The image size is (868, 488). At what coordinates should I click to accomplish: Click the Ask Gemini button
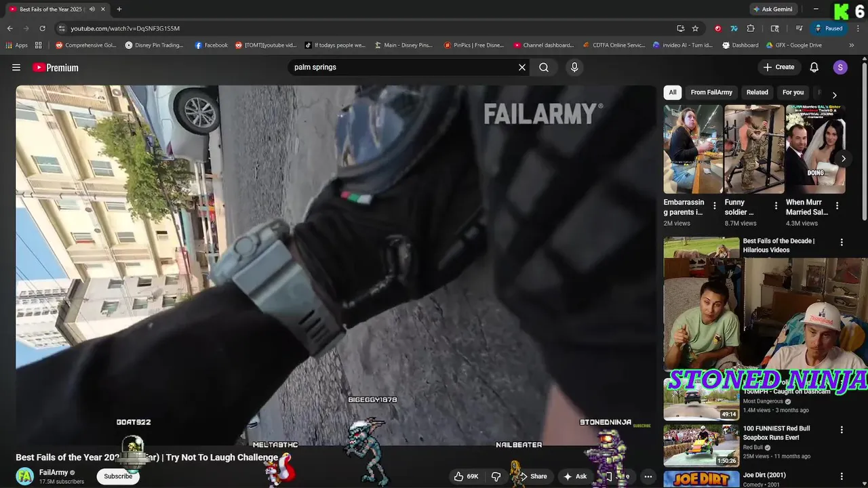(772, 9)
